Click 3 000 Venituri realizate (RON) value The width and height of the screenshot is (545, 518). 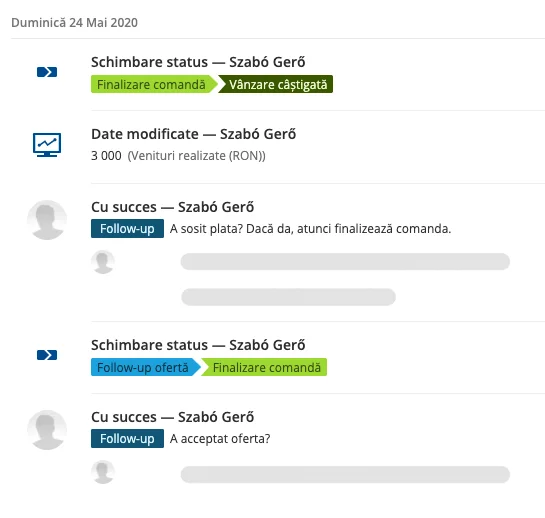click(x=178, y=156)
